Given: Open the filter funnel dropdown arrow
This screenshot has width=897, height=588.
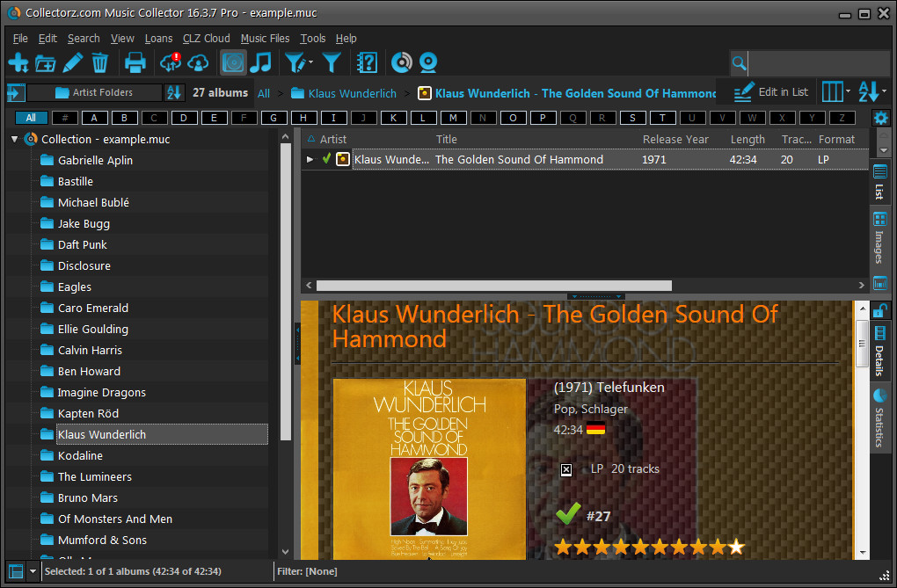Looking at the screenshot, I should tap(310, 62).
